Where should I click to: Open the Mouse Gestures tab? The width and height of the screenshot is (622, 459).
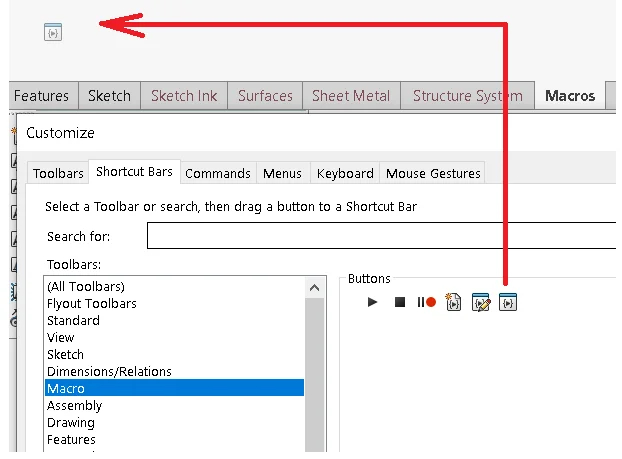point(433,173)
